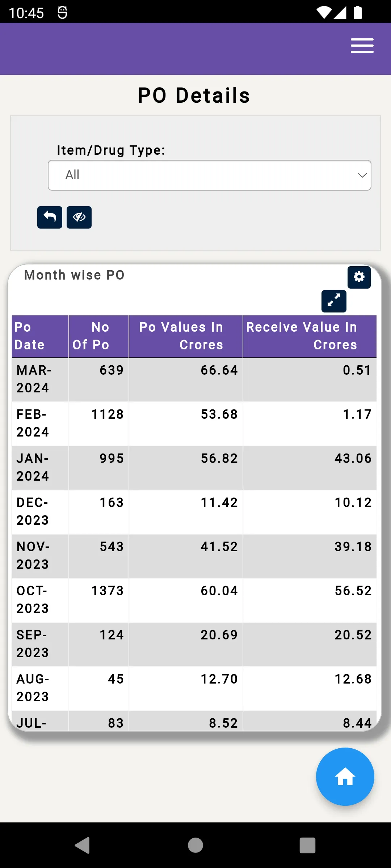Tap Android recent apps square

coord(307,845)
